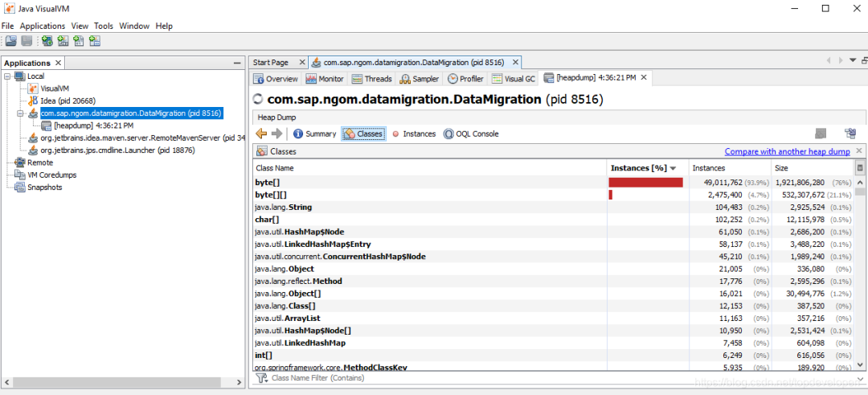Click the Snapshots icon in the tree
Image resolution: width=868 pixels, height=395 pixels.
pyautogui.click(x=19, y=187)
